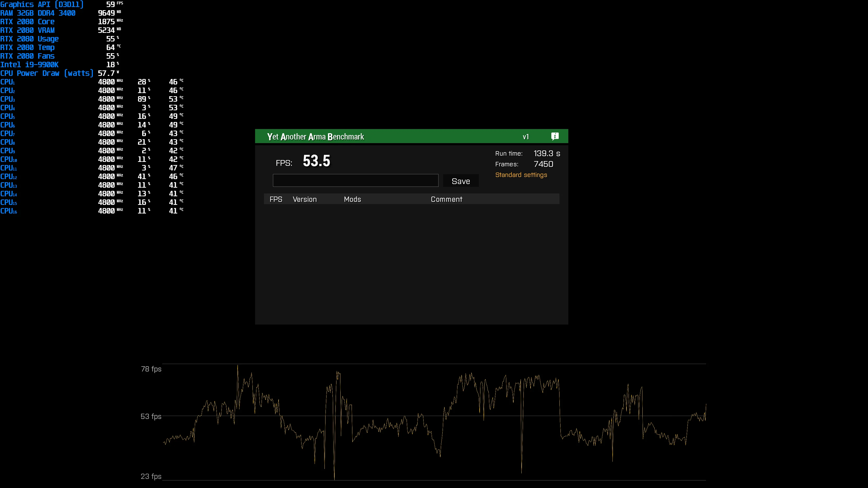Click the Yet Another Arma Benchmark title

315,137
